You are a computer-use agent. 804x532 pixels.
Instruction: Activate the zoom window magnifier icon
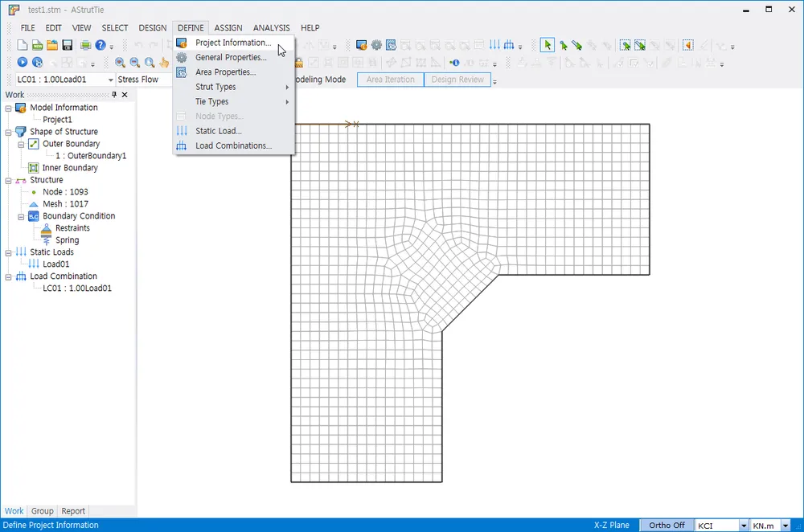tap(150, 63)
